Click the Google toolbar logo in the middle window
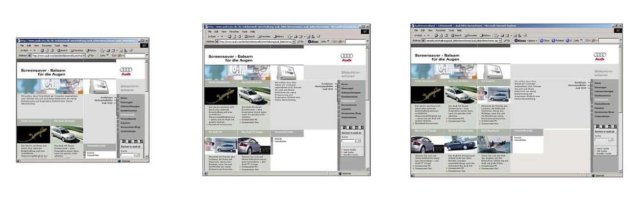The width and height of the screenshot is (644, 205). pos(338,42)
